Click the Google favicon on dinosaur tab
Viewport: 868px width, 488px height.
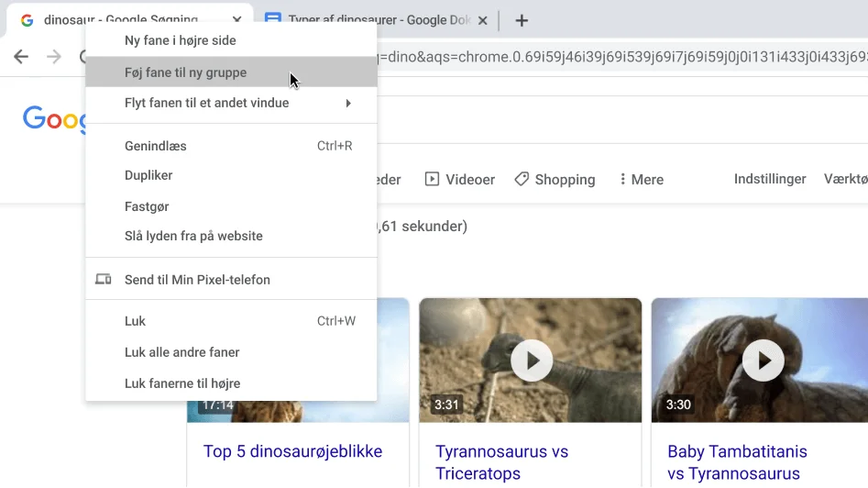27,20
